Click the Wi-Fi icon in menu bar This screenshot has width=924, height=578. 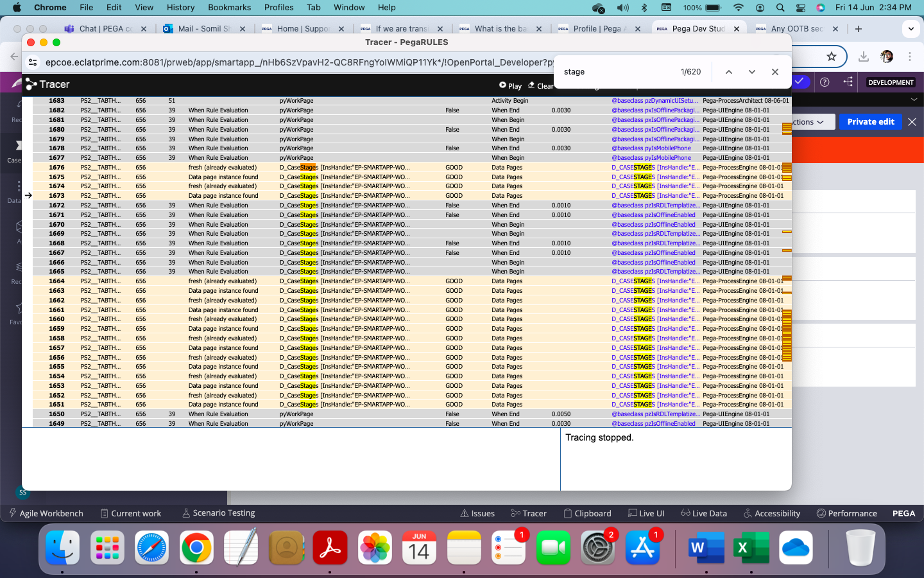(x=739, y=8)
